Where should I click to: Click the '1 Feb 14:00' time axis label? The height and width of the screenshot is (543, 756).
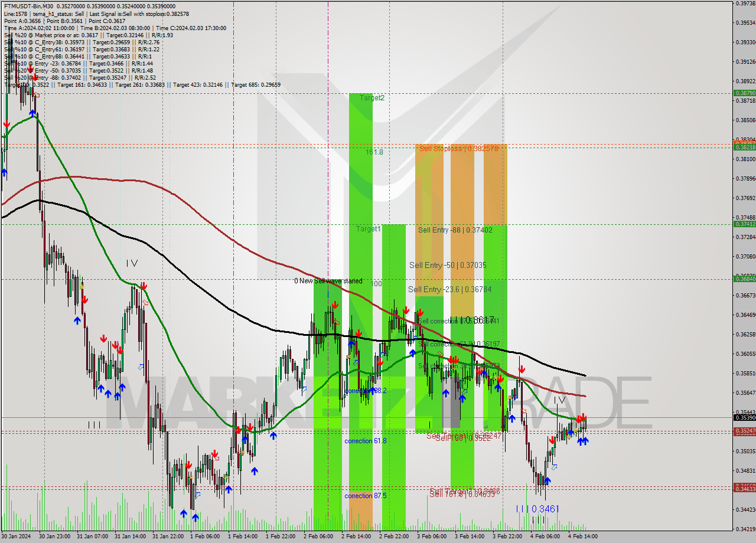243,537
